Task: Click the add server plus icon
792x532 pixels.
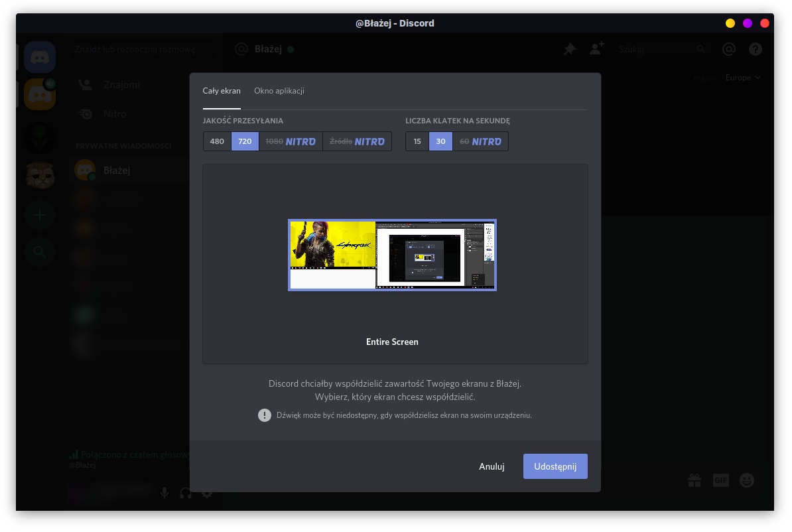Action: (40, 215)
